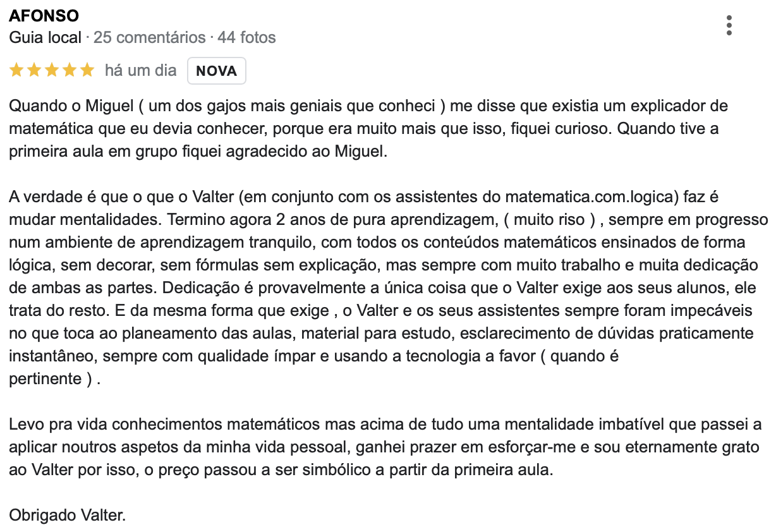Viewport: 776px width, 532px height.
Task: Click the fifth yellow rating star
Action: coord(87,70)
